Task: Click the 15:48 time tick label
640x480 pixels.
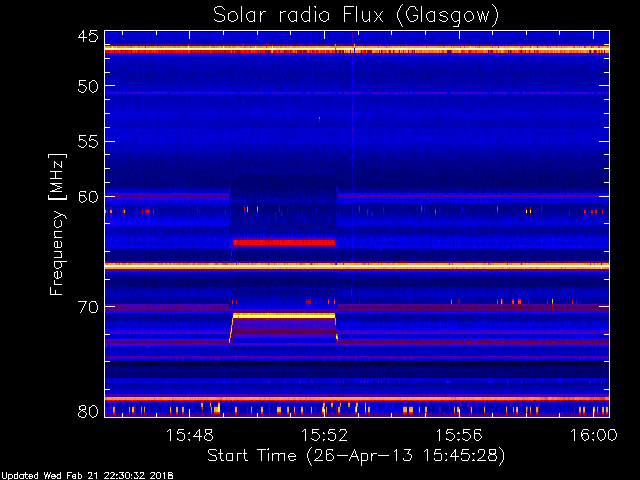Action: pyautogui.click(x=190, y=435)
